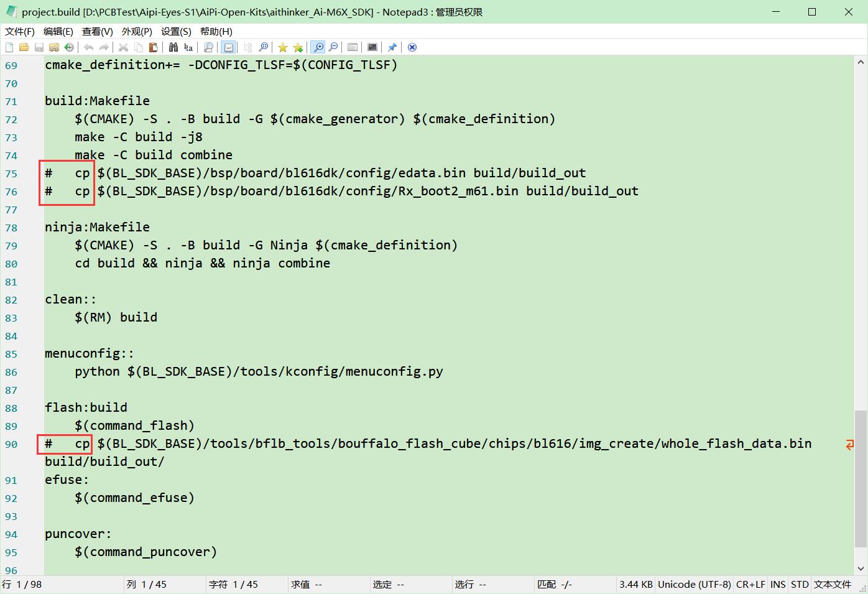Undo the last edit

click(x=89, y=47)
